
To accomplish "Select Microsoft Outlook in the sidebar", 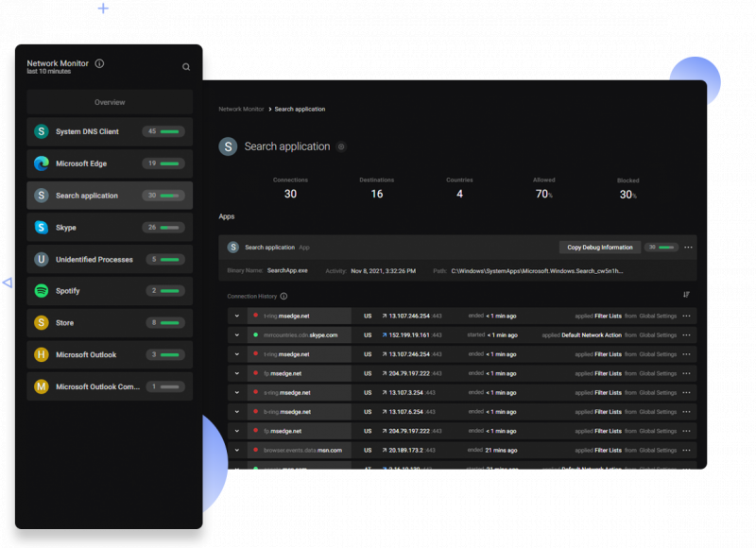I will tap(110, 354).
